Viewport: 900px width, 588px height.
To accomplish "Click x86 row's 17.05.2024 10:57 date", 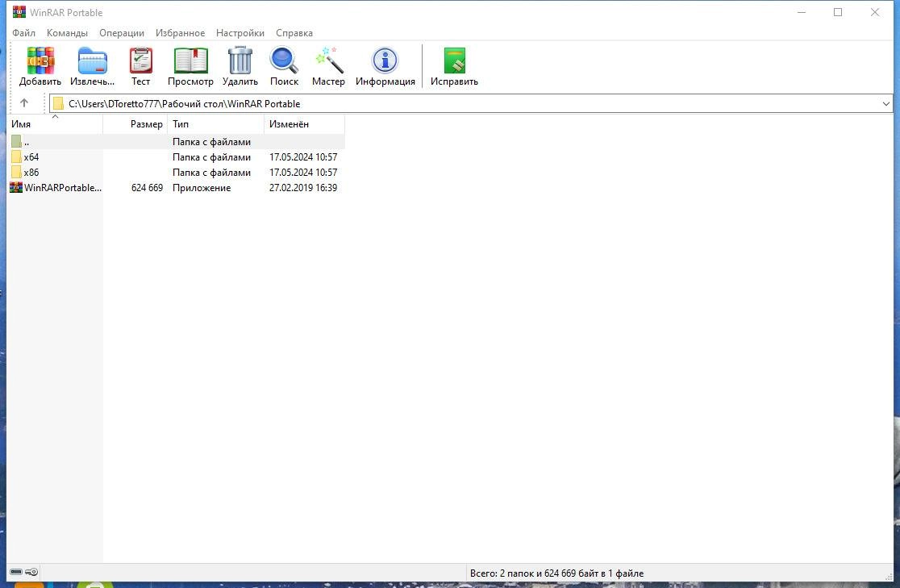I will click(x=303, y=173).
